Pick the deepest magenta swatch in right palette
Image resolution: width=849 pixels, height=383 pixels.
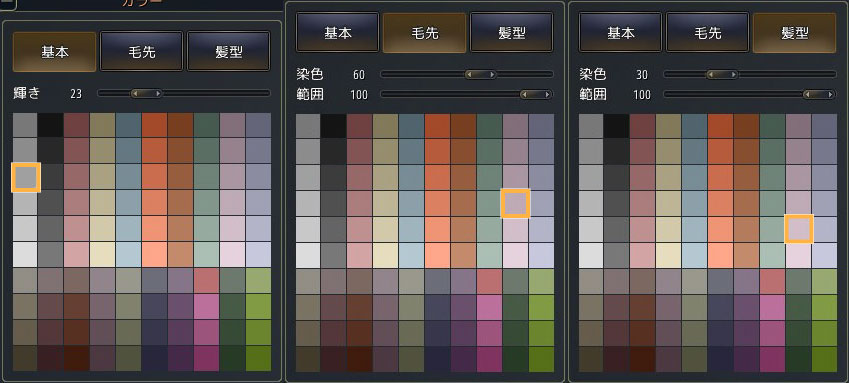[773, 359]
